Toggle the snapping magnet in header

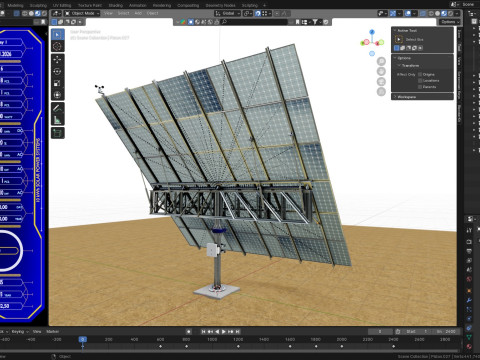click(258, 13)
